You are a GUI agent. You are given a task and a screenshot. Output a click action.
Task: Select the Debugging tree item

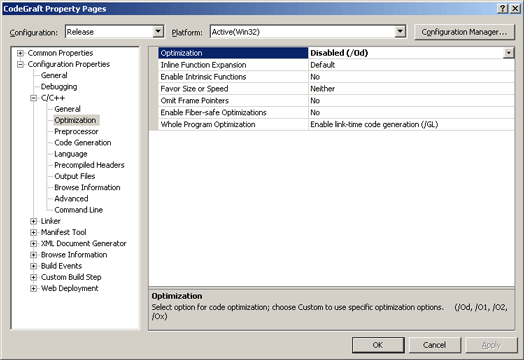[59, 87]
